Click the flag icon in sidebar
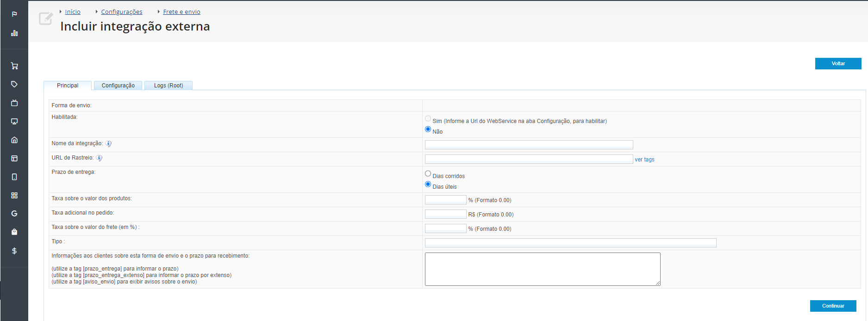The image size is (868, 321). [x=14, y=14]
